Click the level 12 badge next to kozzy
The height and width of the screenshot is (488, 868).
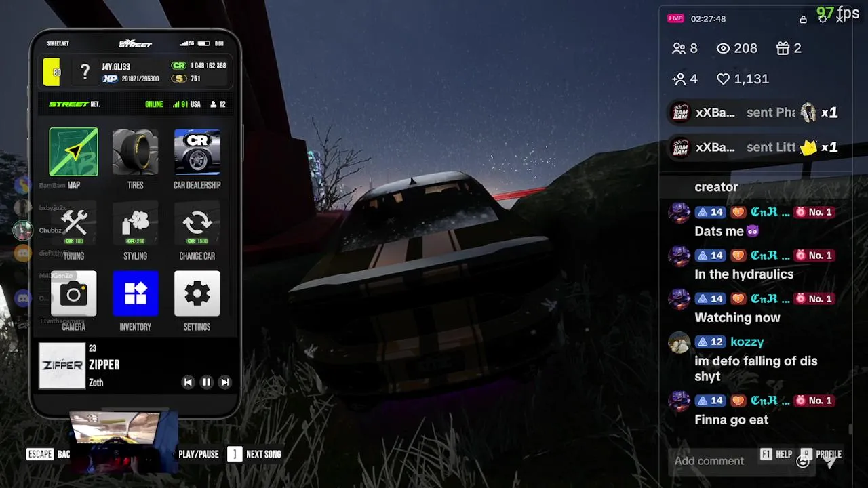[710, 342]
